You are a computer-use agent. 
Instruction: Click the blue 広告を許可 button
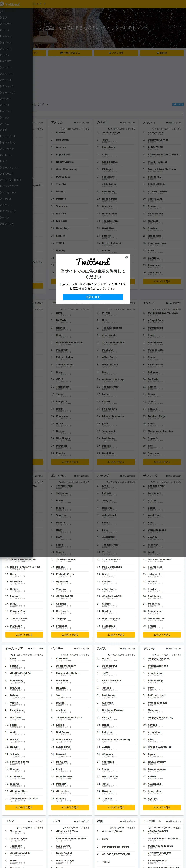coord(93,297)
